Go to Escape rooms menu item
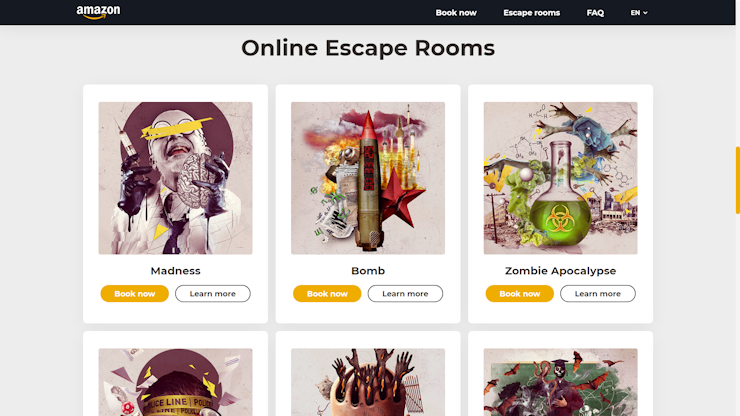Screen dimensions: 740x416 (531, 13)
